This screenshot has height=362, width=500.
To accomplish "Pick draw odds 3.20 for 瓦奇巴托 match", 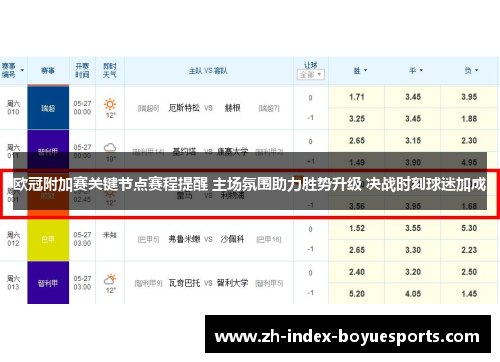I will (413, 272).
